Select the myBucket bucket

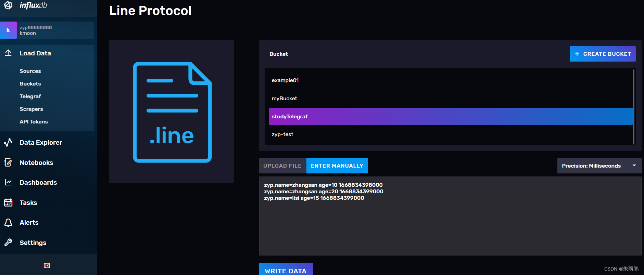pos(450,99)
